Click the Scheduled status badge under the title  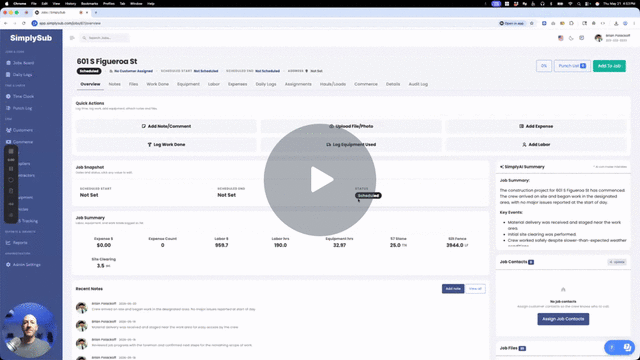click(89, 71)
